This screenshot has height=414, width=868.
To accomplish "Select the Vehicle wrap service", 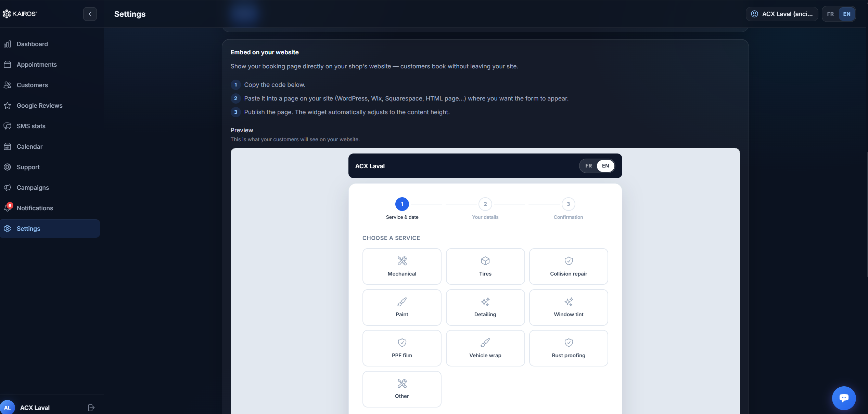I will pos(485,348).
